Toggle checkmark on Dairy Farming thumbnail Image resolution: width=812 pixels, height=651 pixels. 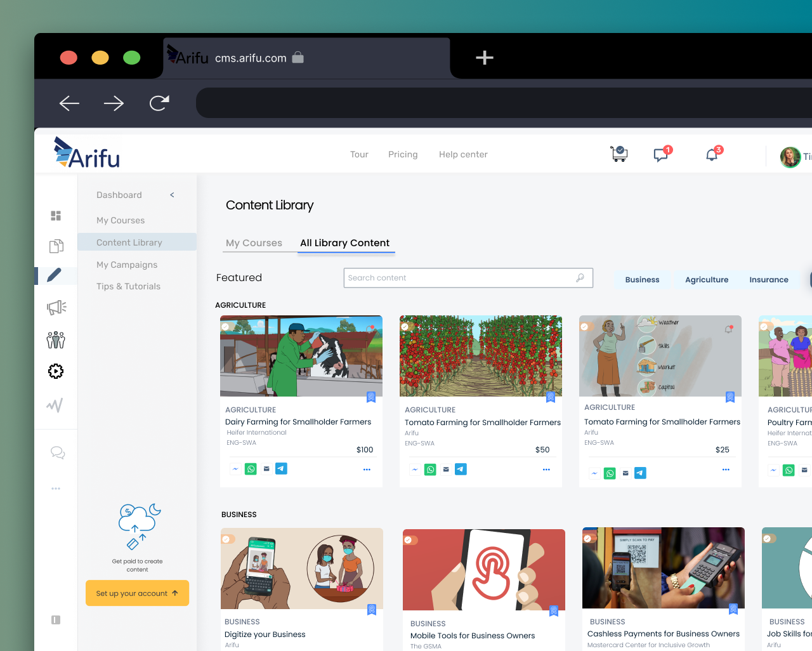point(225,327)
